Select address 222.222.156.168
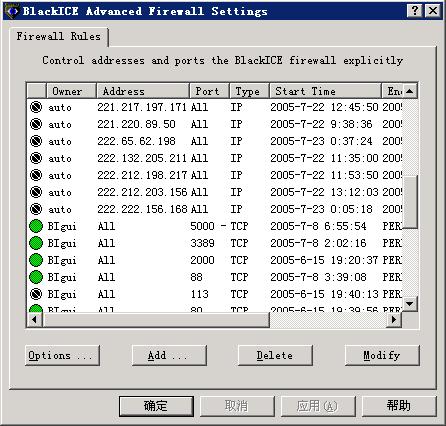This screenshot has width=446, height=426. pyautogui.click(x=142, y=209)
